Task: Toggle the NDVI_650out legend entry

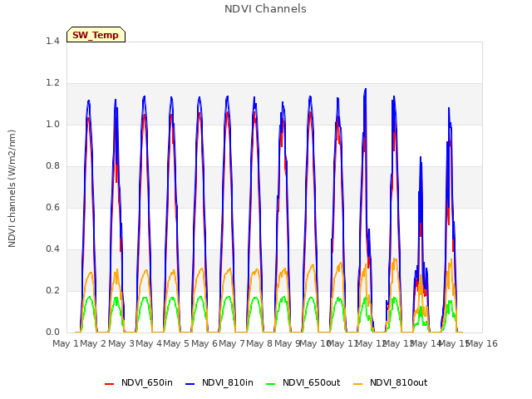Action: click(303, 382)
